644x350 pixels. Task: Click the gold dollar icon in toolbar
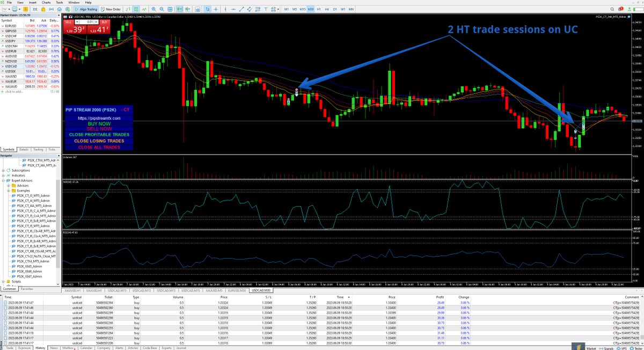pyautogui.click(x=25, y=9)
